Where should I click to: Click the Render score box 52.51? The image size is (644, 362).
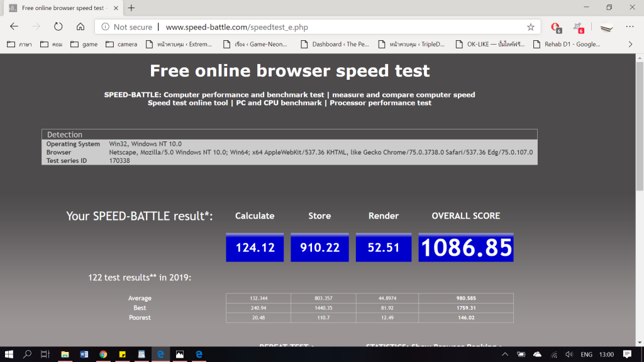pos(384,248)
